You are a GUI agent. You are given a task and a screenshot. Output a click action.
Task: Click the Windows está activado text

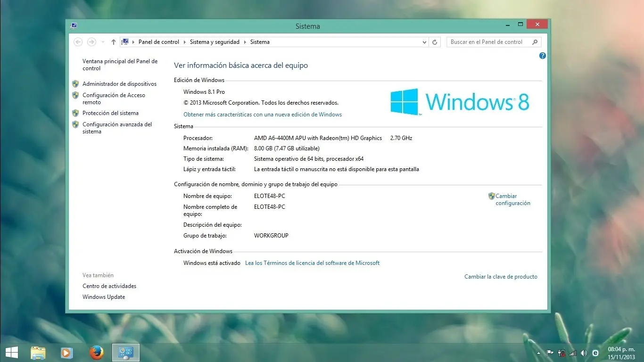click(x=212, y=263)
